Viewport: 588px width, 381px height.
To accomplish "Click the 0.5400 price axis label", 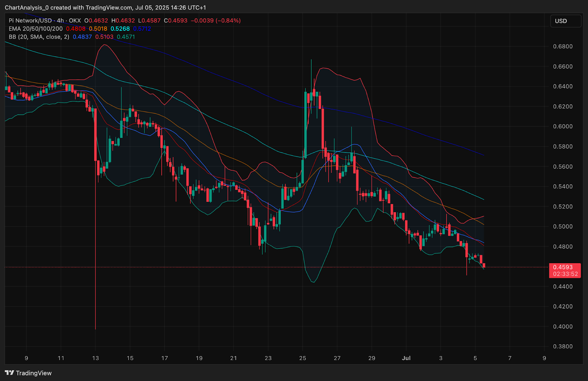I will click(x=563, y=186).
